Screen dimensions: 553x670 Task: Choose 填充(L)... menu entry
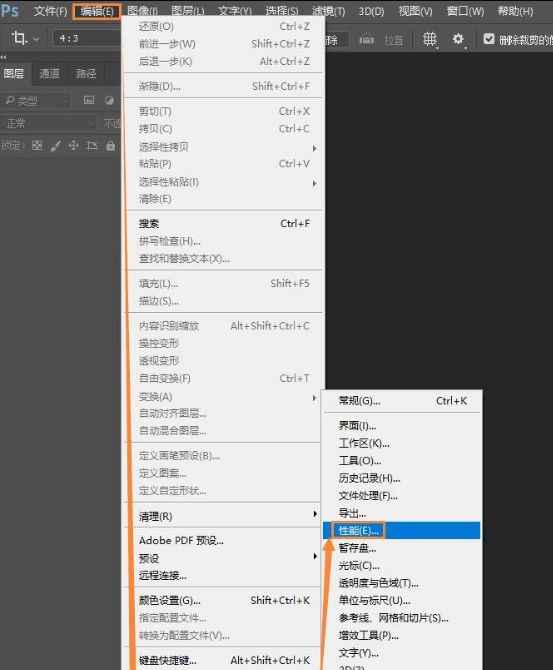224,283
